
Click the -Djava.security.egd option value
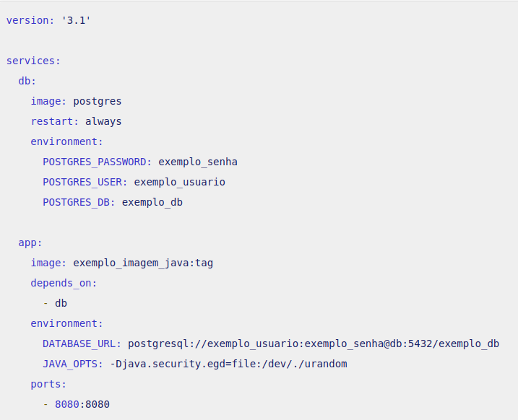pyautogui.click(x=229, y=364)
